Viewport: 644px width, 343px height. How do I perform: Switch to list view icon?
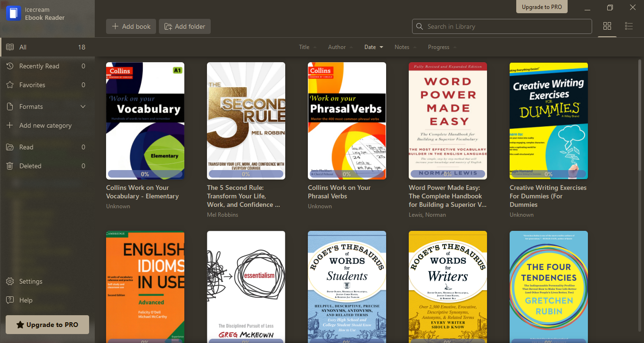629,26
